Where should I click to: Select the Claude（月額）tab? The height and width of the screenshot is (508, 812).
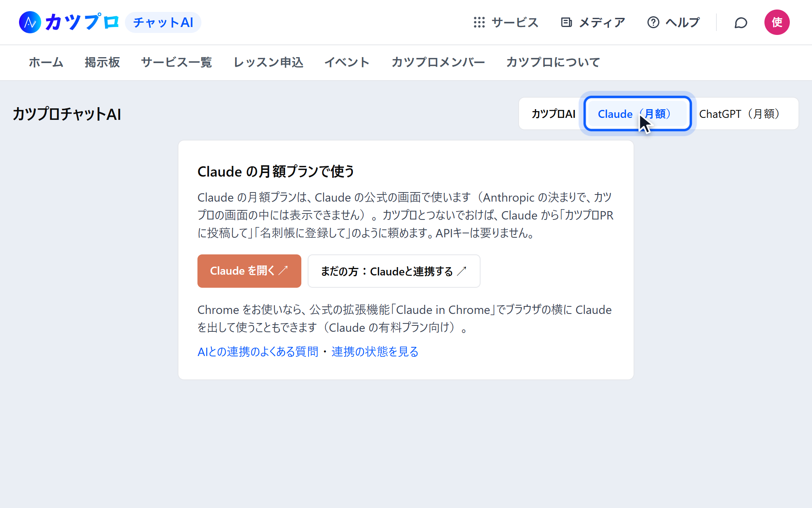[638, 114]
